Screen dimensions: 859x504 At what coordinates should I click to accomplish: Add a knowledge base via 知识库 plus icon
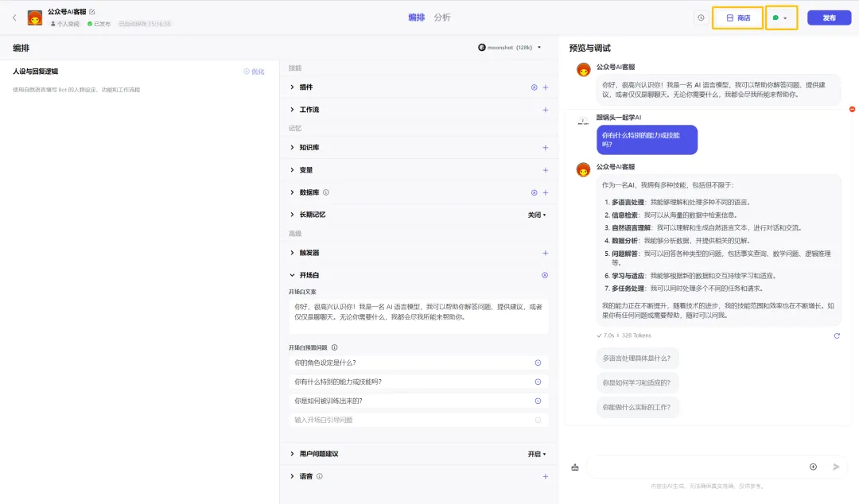[546, 148]
